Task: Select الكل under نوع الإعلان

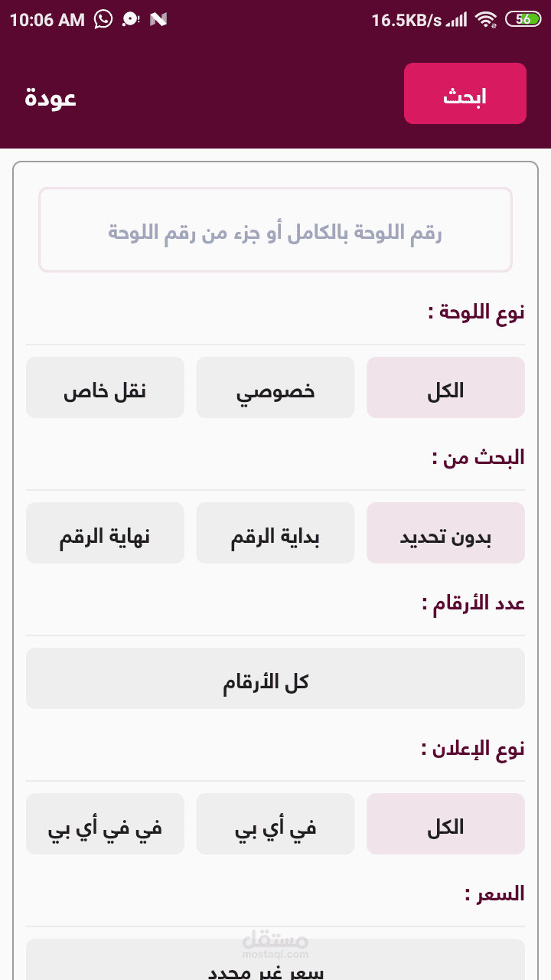Action: pyautogui.click(x=445, y=824)
